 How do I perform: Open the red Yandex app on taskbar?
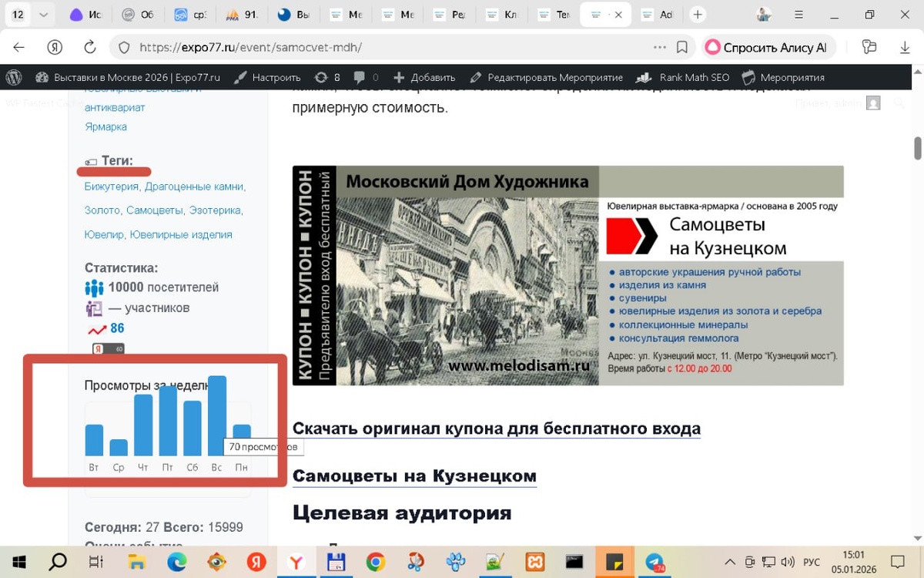[256, 562]
